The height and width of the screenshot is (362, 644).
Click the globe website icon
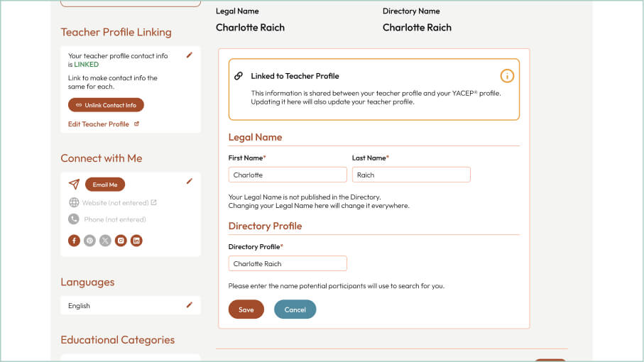point(74,202)
